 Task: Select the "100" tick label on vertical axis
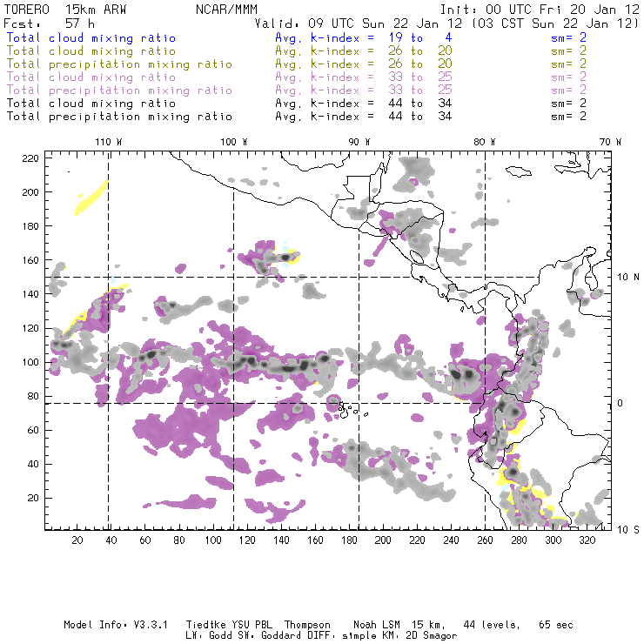click(30, 362)
